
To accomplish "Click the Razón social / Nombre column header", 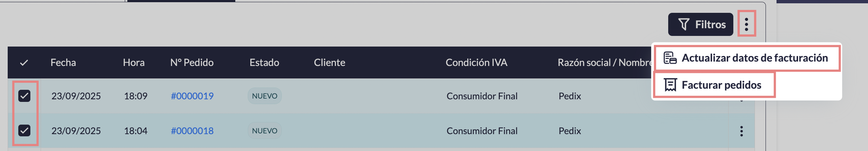I will [x=604, y=63].
